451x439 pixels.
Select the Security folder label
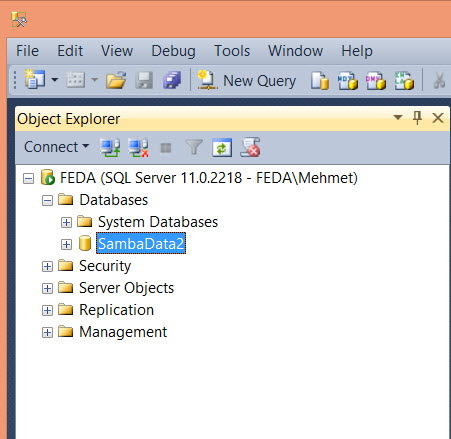click(105, 266)
